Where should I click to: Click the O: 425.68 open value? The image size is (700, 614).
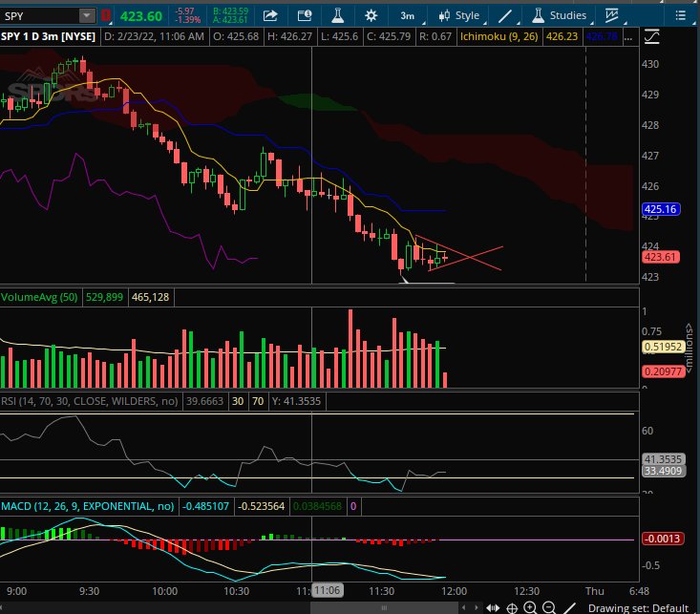coord(236,36)
